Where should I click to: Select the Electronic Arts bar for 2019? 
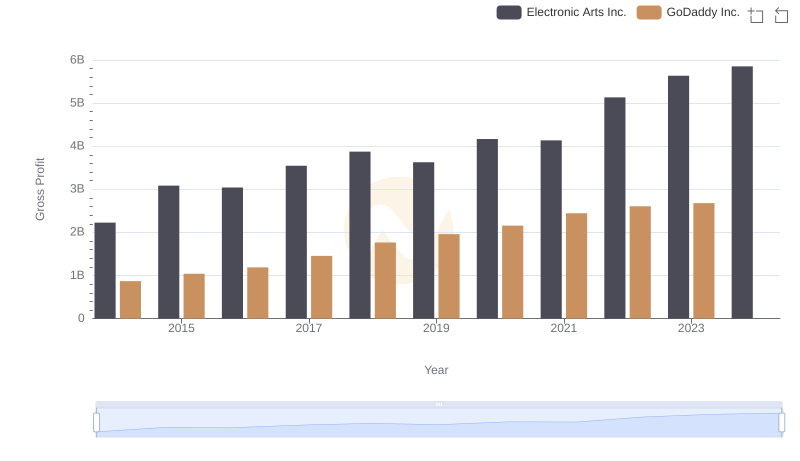424,241
